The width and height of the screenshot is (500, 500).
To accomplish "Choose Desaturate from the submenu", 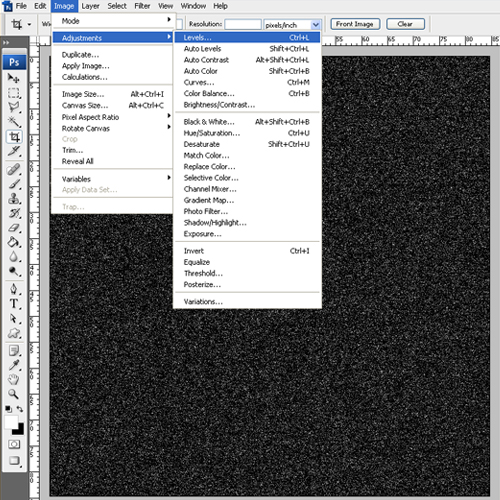I will [247, 144].
